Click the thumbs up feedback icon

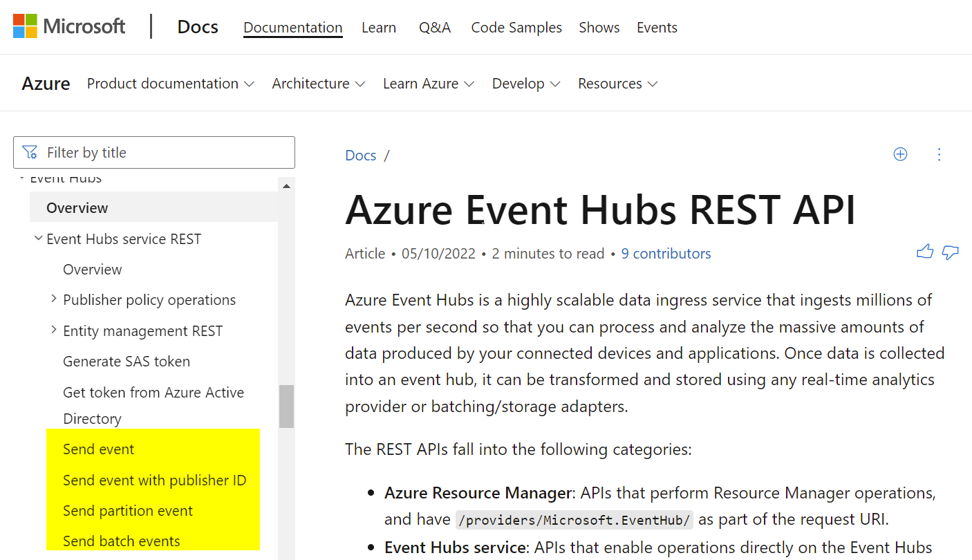tap(925, 252)
